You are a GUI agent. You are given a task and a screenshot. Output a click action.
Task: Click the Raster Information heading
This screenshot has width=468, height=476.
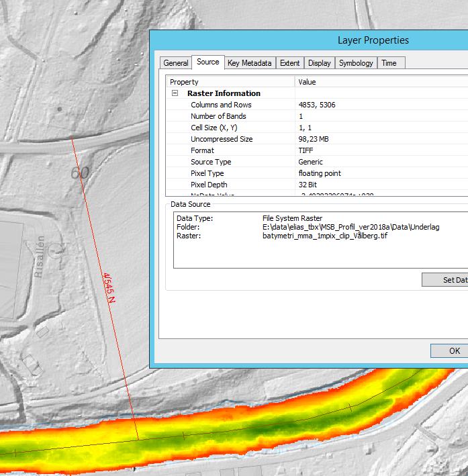click(x=224, y=93)
